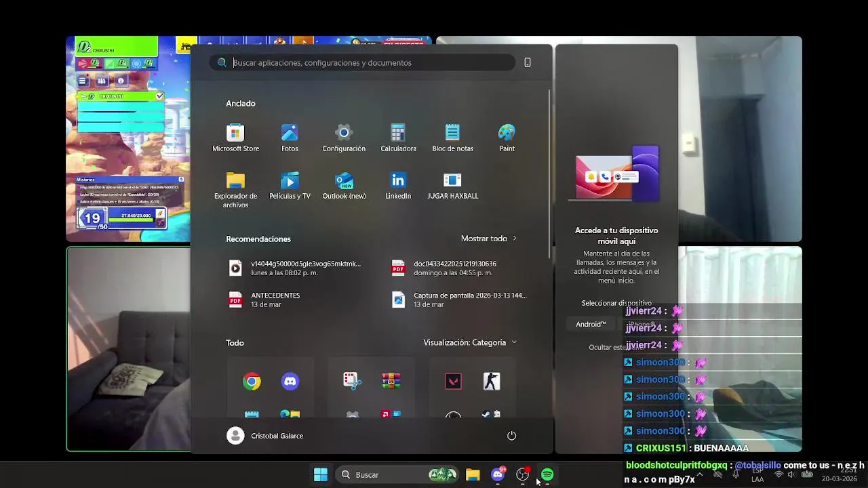The image size is (868, 488).
Task: Open the JUGAR HAXBALL shortcut
Action: (452, 186)
